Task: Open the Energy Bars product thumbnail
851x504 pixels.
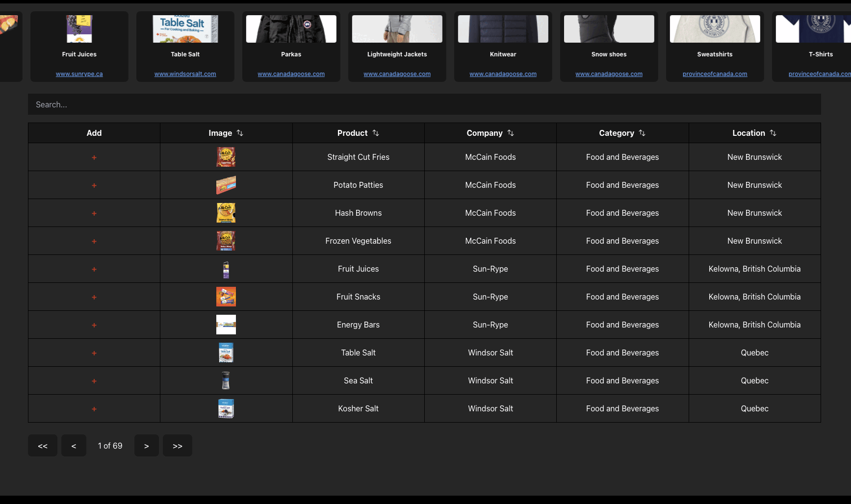Action: [x=226, y=325]
